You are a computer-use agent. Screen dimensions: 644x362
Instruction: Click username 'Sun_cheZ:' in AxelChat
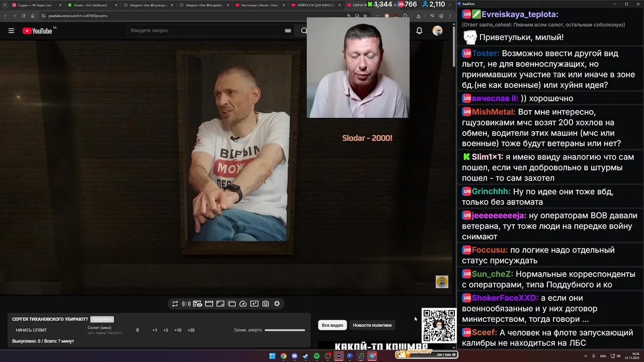point(493,275)
